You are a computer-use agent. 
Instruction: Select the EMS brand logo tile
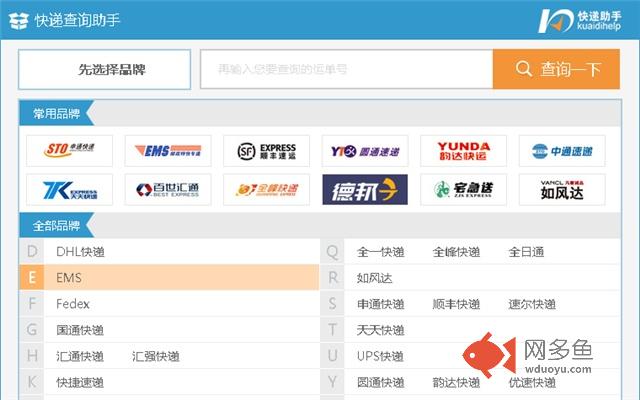tap(168, 151)
